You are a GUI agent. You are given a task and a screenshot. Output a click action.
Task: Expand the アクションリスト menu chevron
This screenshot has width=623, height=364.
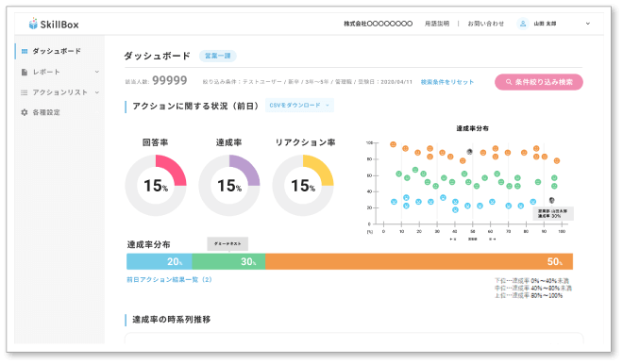click(97, 92)
